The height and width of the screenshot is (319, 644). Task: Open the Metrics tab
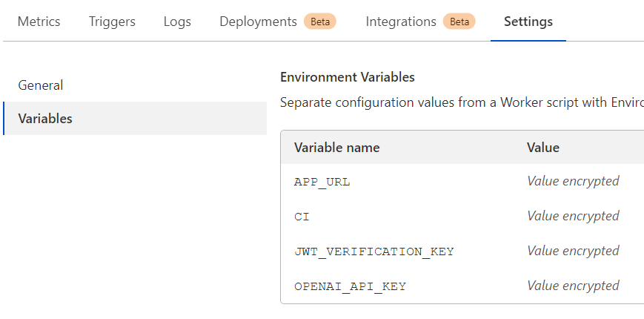39,22
